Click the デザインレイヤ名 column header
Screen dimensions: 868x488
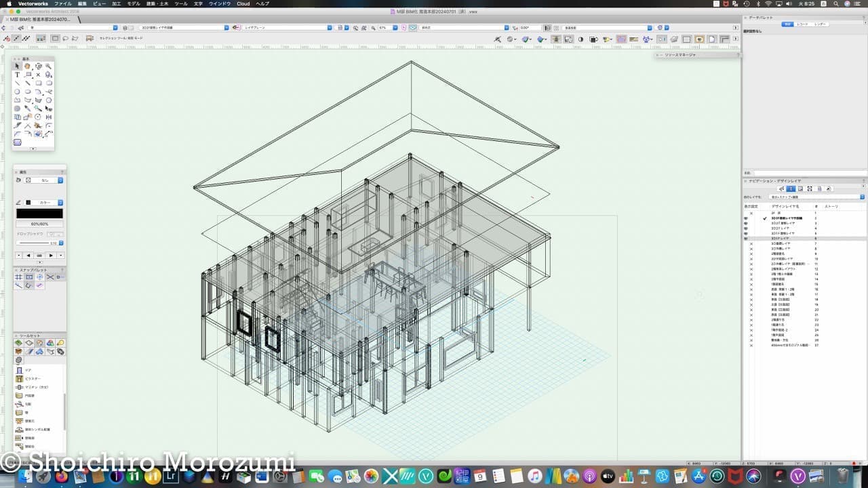click(785, 205)
